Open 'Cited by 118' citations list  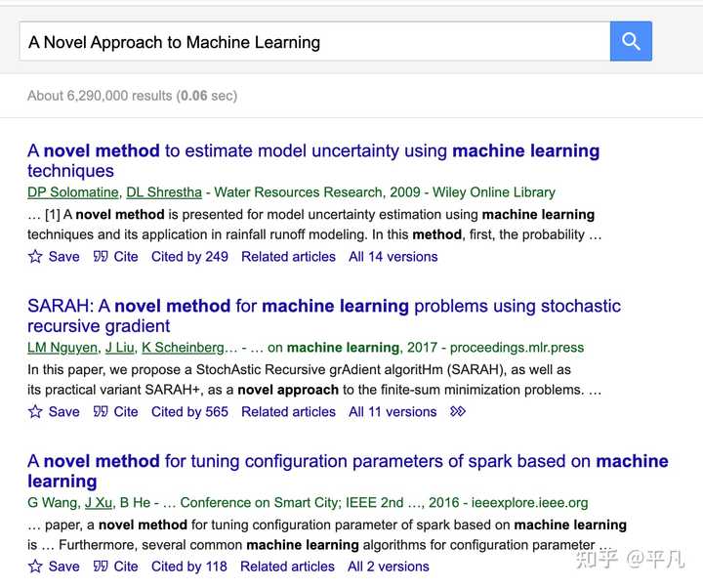(x=189, y=567)
